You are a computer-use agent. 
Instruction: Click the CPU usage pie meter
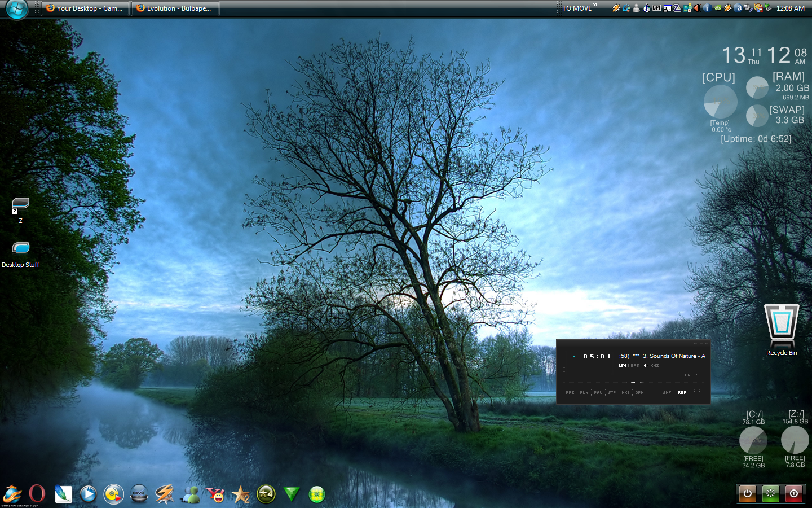(x=720, y=102)
